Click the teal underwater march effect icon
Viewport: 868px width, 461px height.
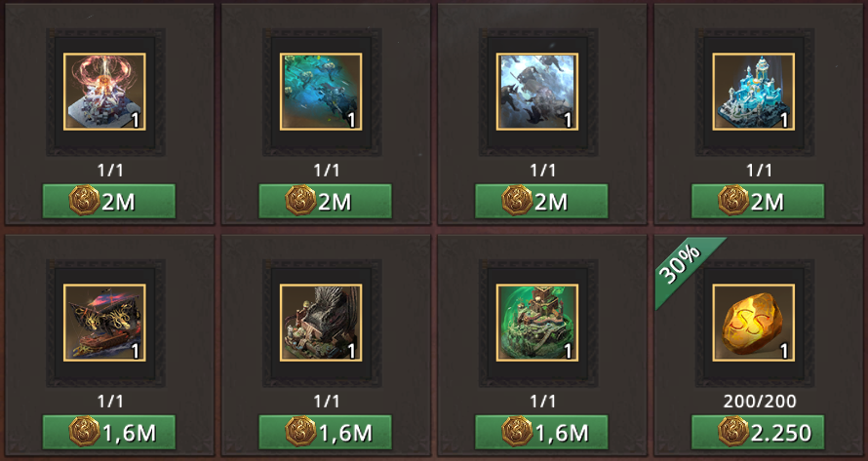(321, 92)
